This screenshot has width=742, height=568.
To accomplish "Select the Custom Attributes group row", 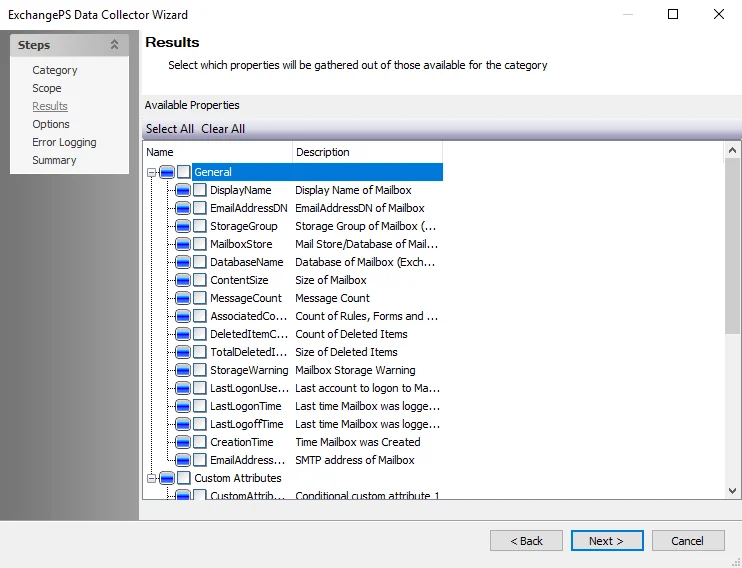I will pyautogui.click(x=238, y=478).
